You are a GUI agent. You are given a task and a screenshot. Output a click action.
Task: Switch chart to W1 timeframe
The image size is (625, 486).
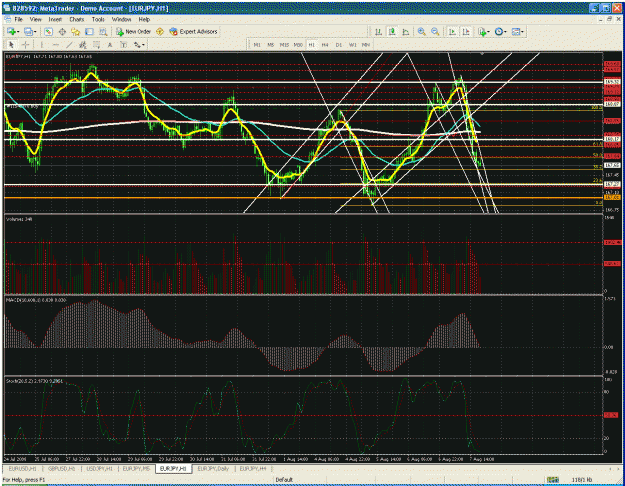352,45
